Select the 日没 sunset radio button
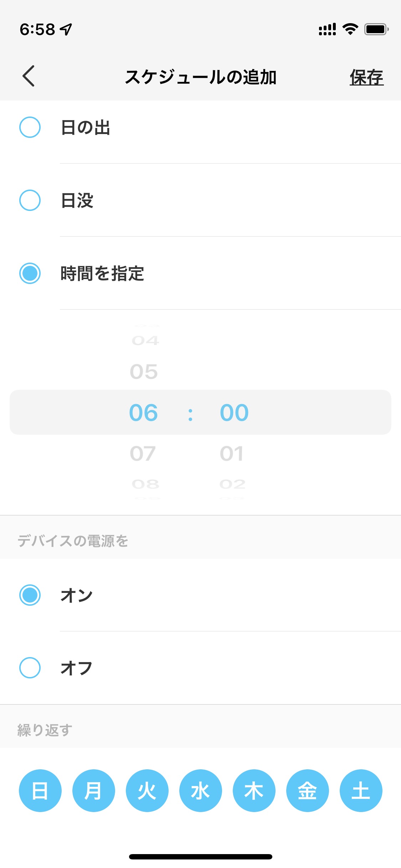This screenshot has height=868, width=401. 30,200
